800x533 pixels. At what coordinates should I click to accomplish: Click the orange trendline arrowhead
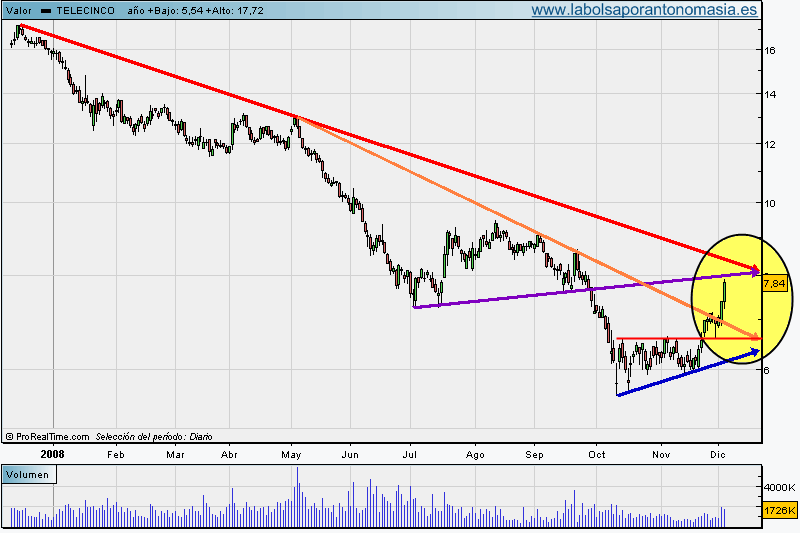(755, 338)
